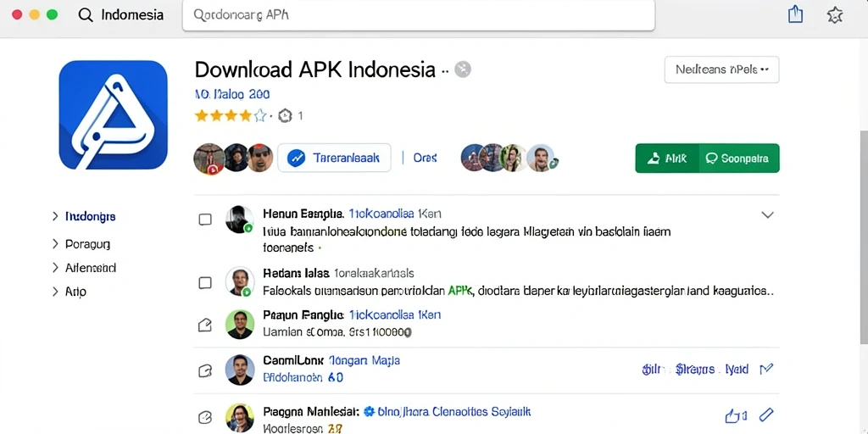Viewport: 868px width, 434px height.
Task: Click the Download APK Indonesia title text
Action: tap(315, 70)
